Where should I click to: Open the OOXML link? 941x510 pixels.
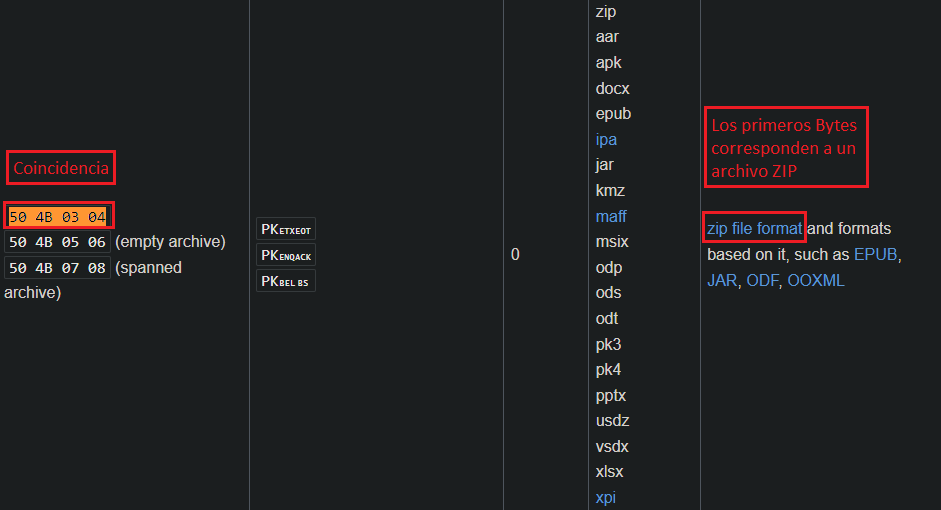(x=815, y=280)
